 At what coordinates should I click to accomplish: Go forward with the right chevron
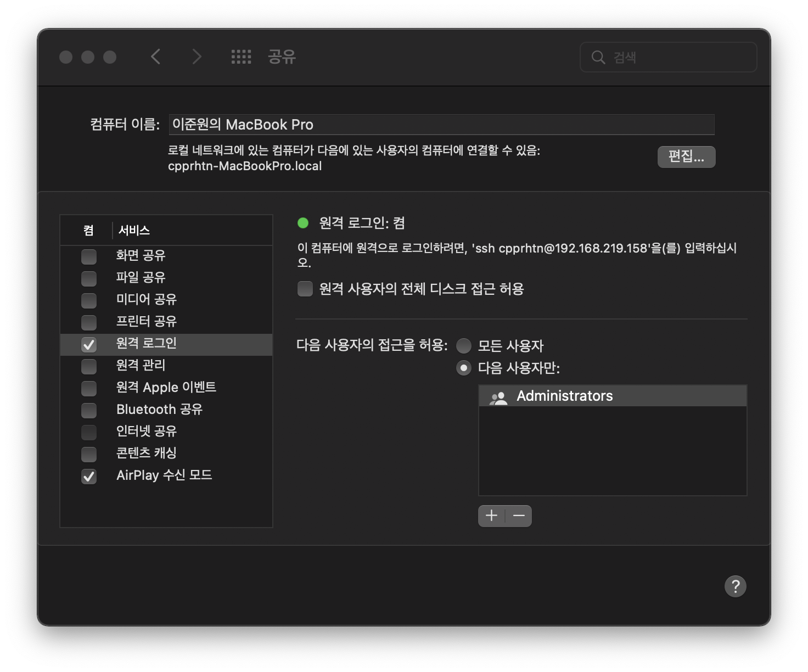tap(197, 57)
